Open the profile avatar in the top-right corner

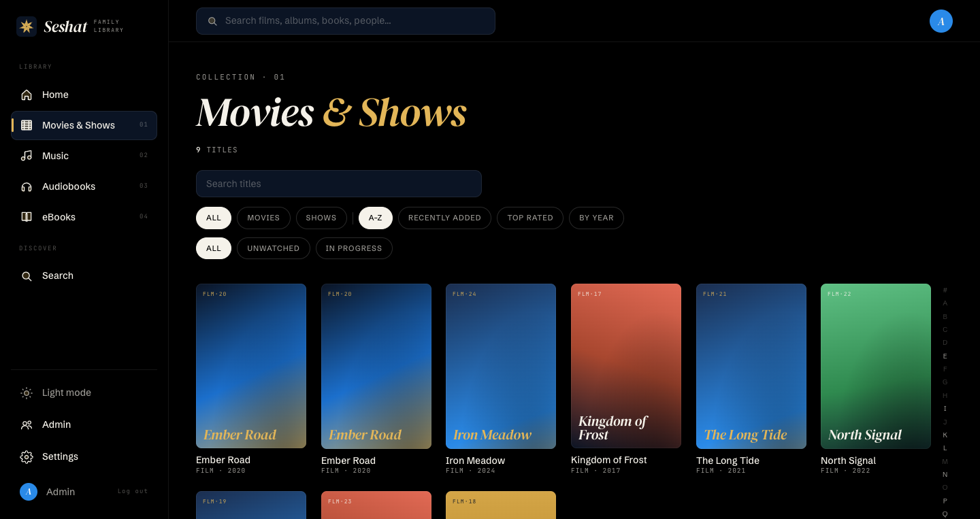(941, 21)
